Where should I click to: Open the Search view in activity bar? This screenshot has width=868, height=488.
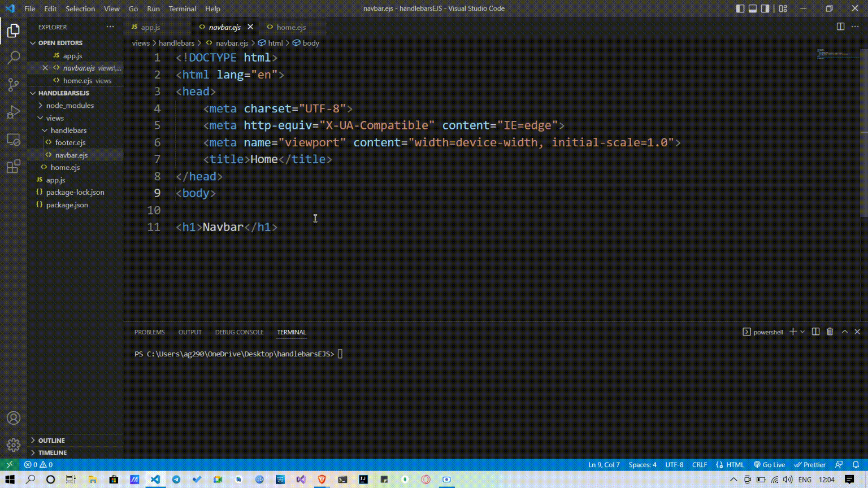(x=14, y=58)
